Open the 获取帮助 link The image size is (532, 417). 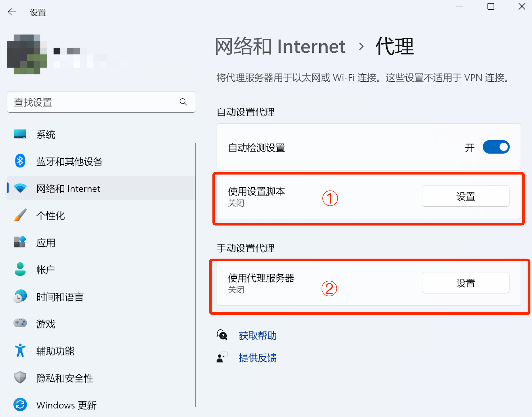tap(257, 335)
